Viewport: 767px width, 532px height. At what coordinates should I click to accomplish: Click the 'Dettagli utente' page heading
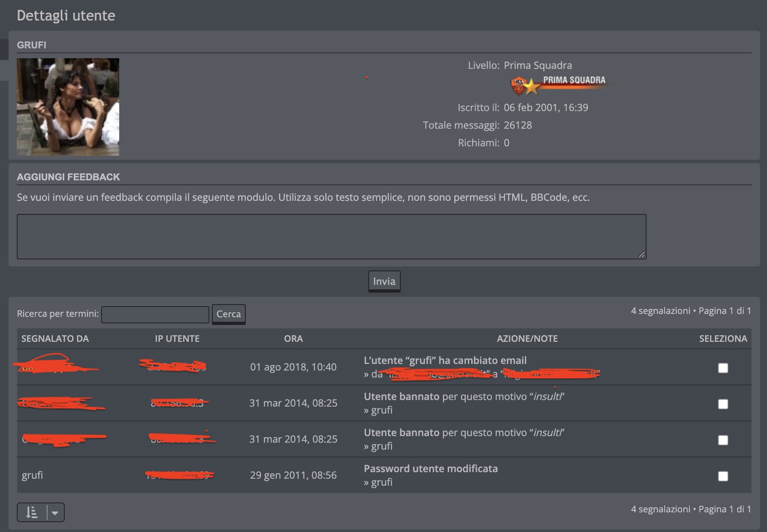[x=66, y=16]
